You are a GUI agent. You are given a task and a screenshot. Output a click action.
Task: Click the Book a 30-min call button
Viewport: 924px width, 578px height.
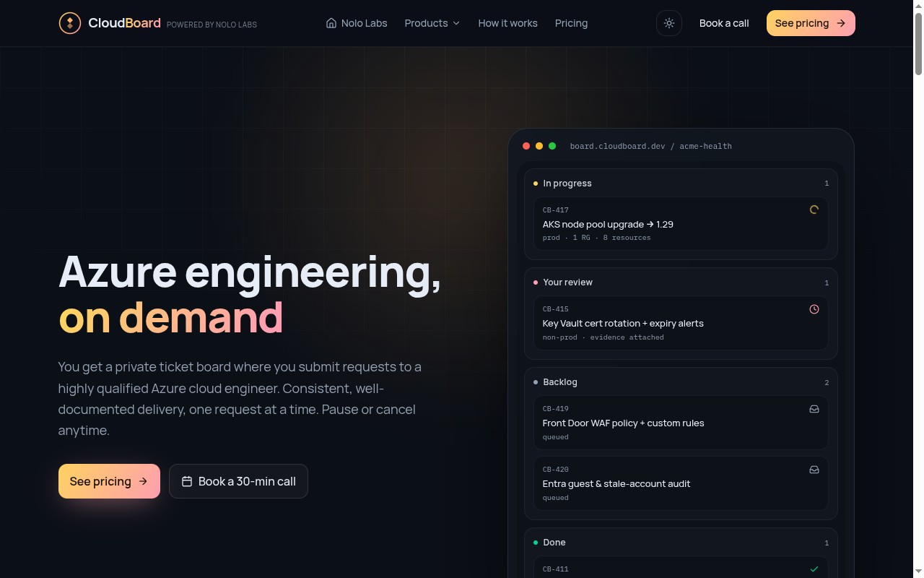[x=238, y=481]
